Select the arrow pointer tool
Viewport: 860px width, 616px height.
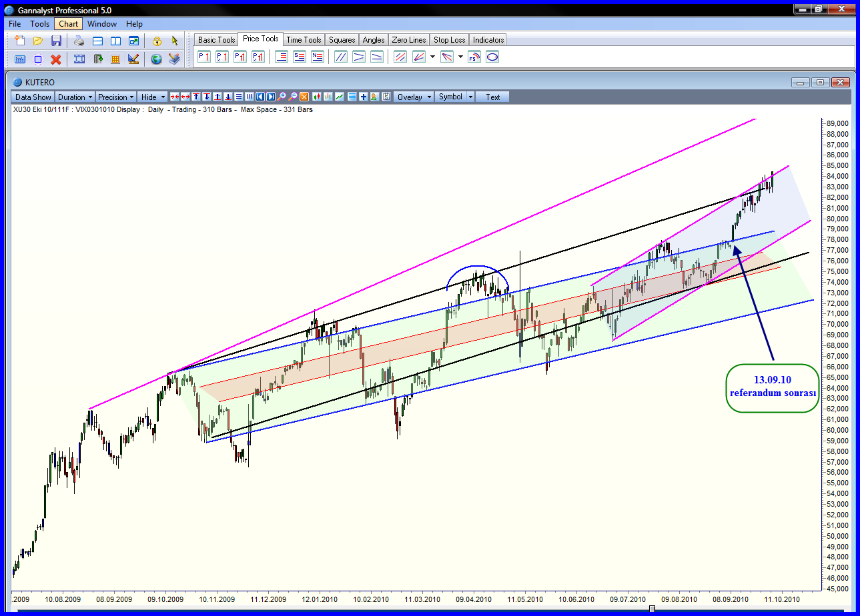click(x=175, y=41)
